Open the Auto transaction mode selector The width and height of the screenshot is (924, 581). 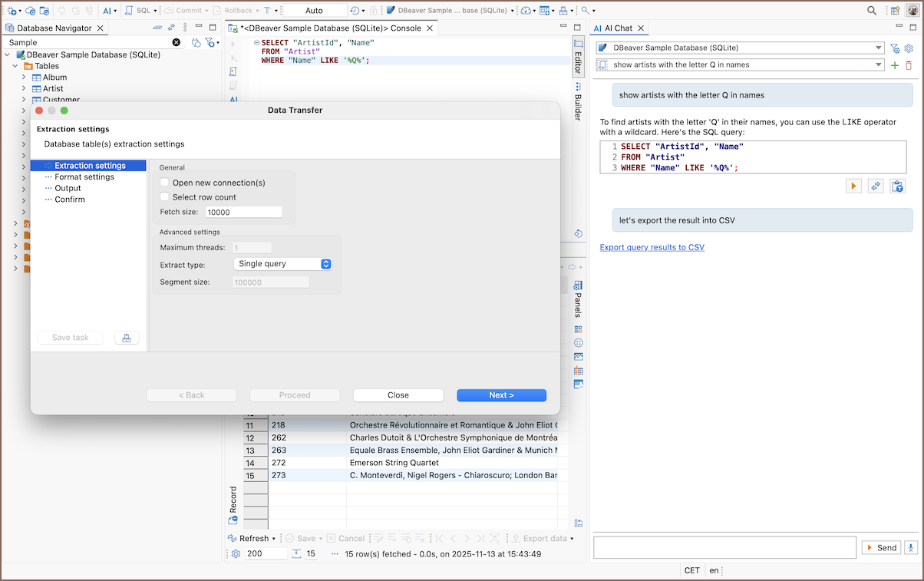(x=315, y=11)
